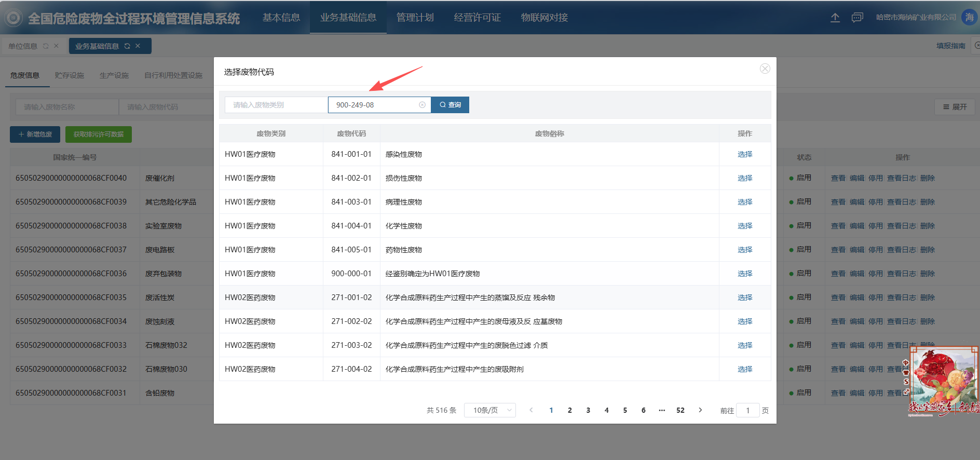Image resolution: width=980 pixels, height=460 pixels.
Task: Click the blue 海 user avatar
Action: [x=969, y=17]
